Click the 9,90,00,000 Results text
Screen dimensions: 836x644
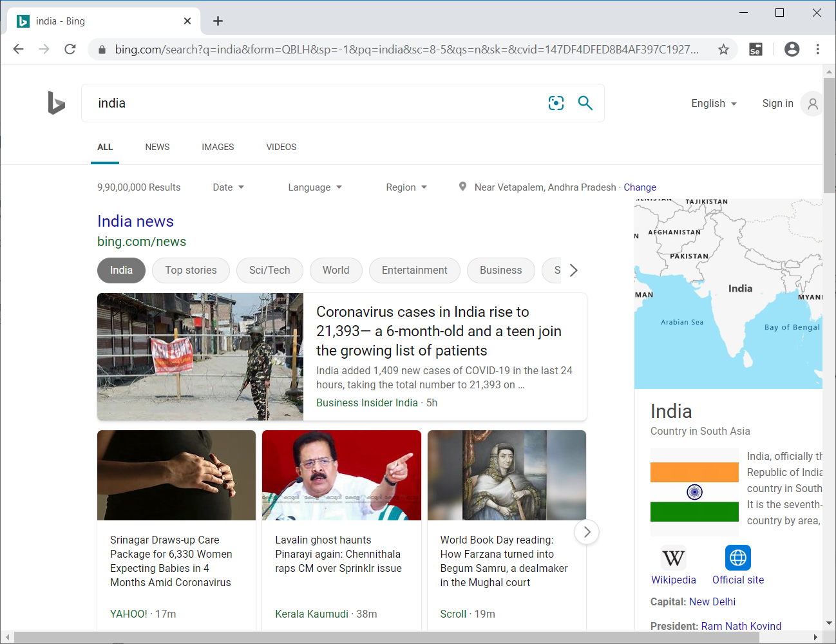138,187
